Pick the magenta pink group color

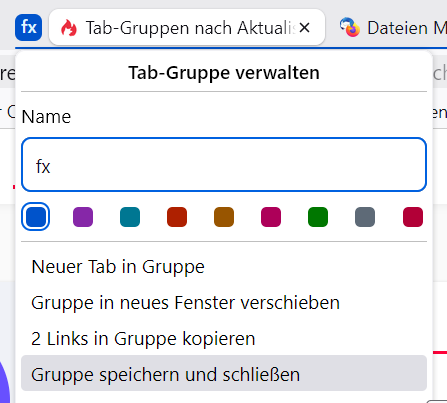(x=271, y=217)
